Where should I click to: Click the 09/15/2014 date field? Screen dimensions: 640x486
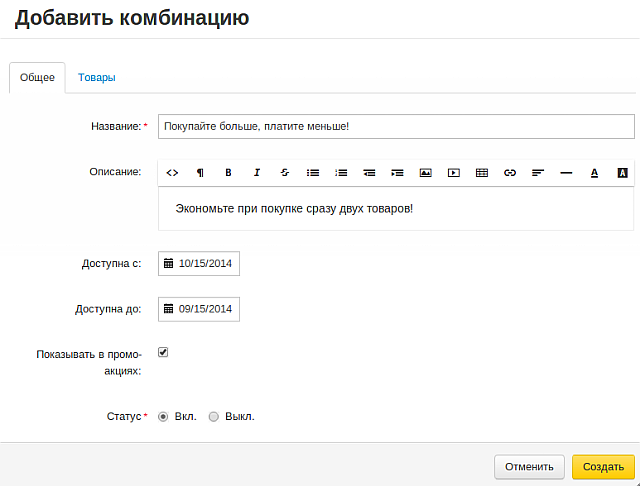coord(199,309)
